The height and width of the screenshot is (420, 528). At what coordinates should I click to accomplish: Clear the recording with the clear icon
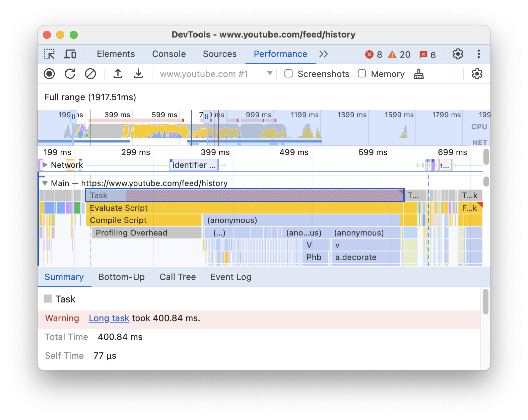90,74
